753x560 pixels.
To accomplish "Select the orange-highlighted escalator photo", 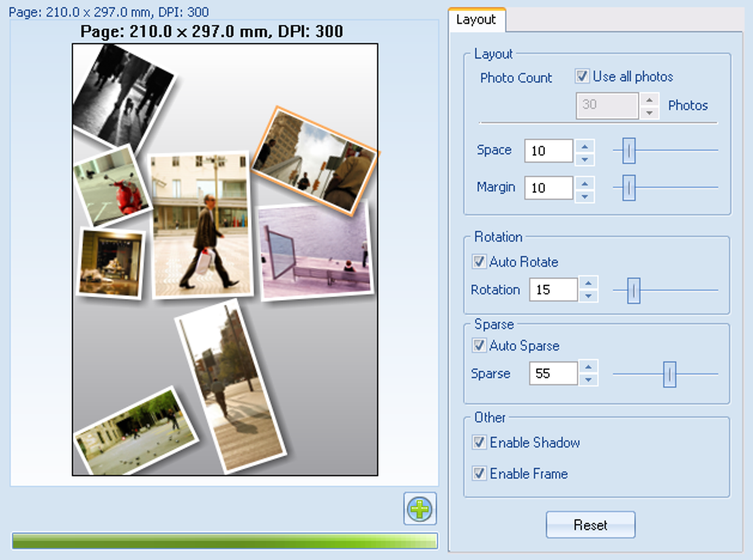I will (314, 162).
